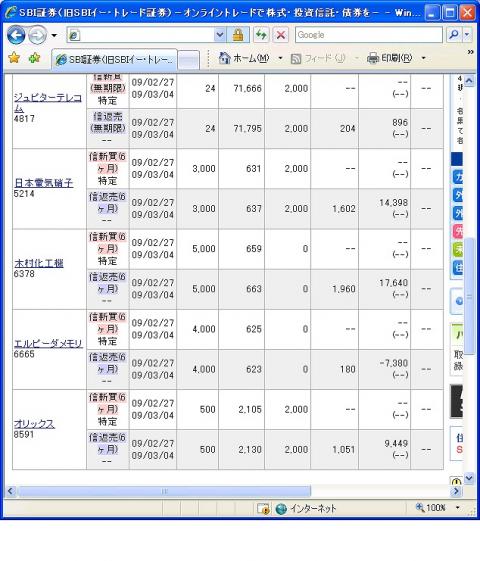Screen dimensions: 480x561
Task: Open エルピーダメモリ stock link
Action: [48, 343]
